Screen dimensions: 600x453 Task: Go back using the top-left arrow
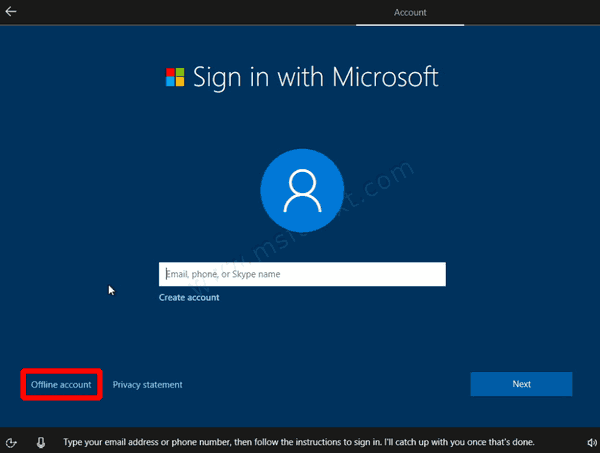coord(11,11)
